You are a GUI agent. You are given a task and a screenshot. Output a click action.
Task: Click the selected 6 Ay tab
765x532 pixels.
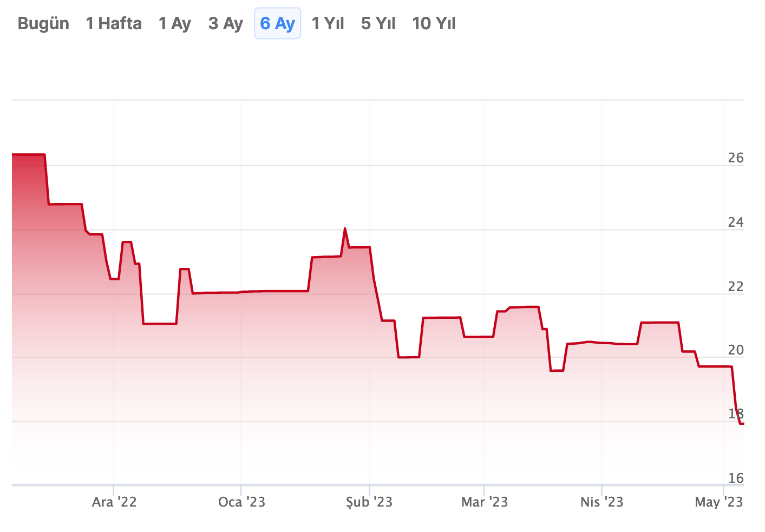[277, 24]
